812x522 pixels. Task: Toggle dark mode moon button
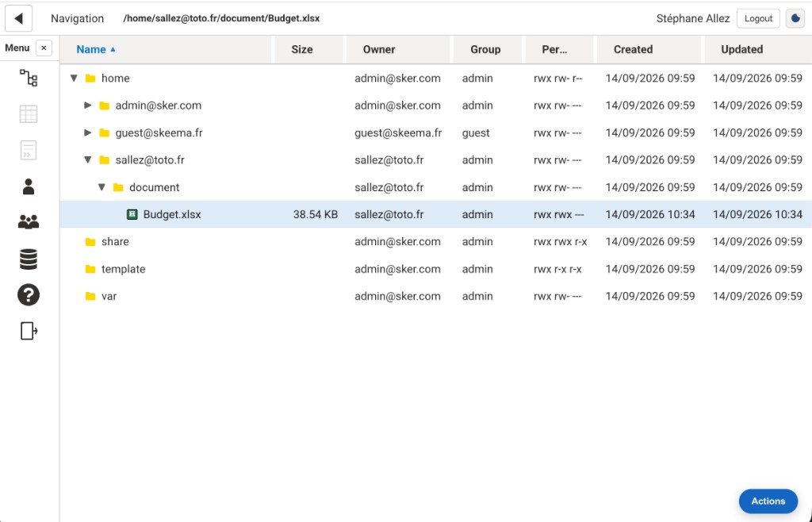click(x=795, y=19)
